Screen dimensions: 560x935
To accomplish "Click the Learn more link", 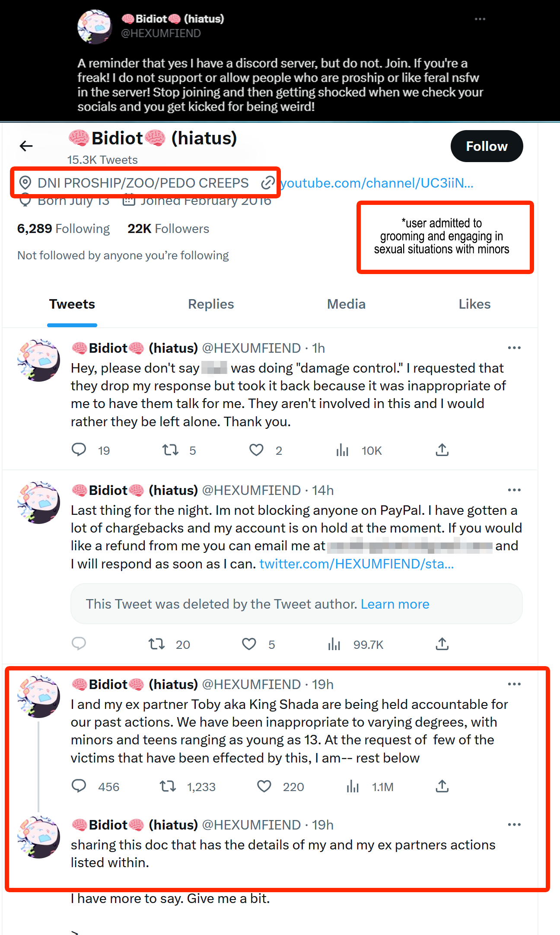I will pos(395,604).
